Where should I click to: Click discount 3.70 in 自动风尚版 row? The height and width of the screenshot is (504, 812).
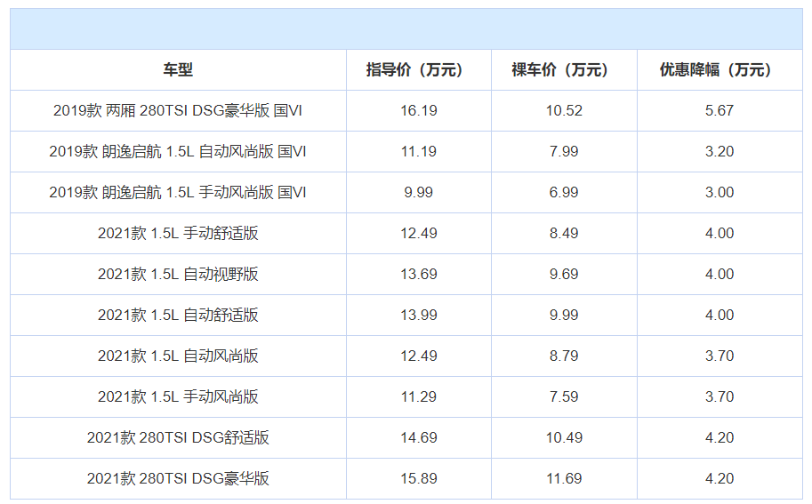(x=720, y=356)
